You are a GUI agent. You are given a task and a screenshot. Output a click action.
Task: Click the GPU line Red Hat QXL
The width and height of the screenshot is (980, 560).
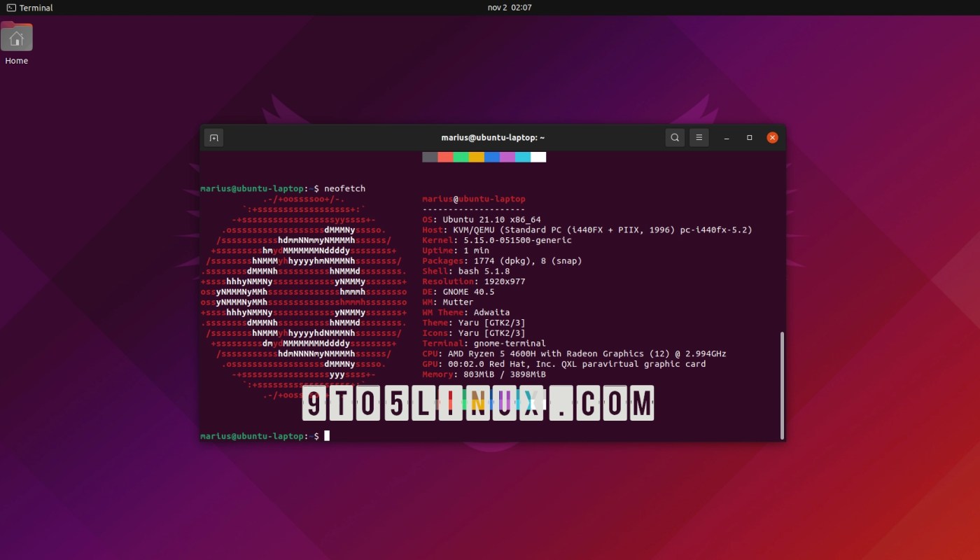coord(564,364)
